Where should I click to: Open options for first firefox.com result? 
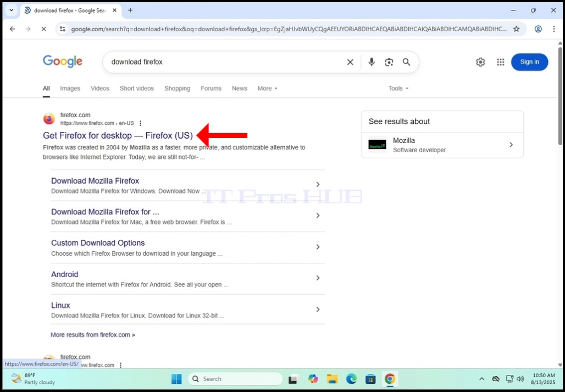click(x=141, y=123)
